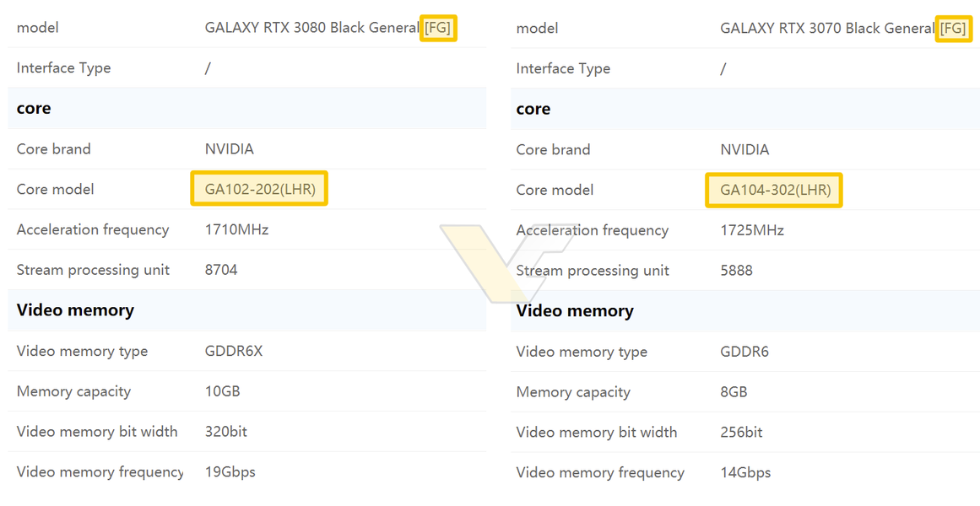980x506 pixels.
Task: Select the 1725MHz acceleration frequency value
Action: tap(751, 230)
